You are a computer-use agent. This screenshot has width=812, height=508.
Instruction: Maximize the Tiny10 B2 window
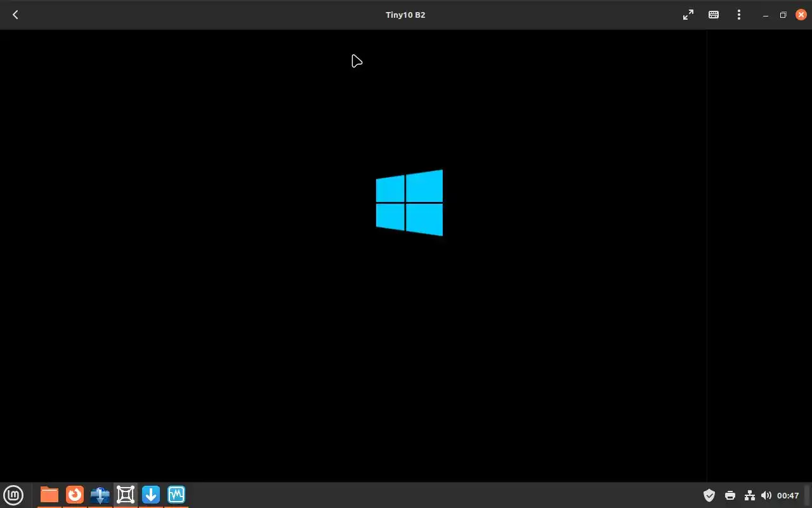click(783, 15)
